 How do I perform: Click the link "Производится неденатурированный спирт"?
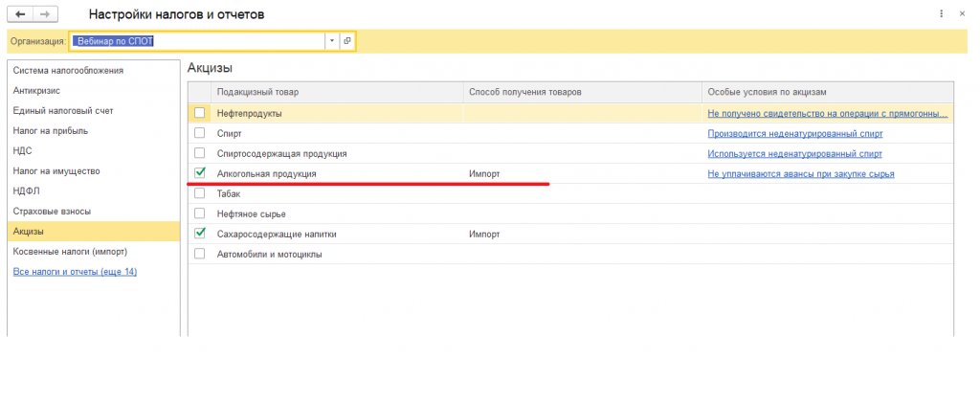coord(795,133)
